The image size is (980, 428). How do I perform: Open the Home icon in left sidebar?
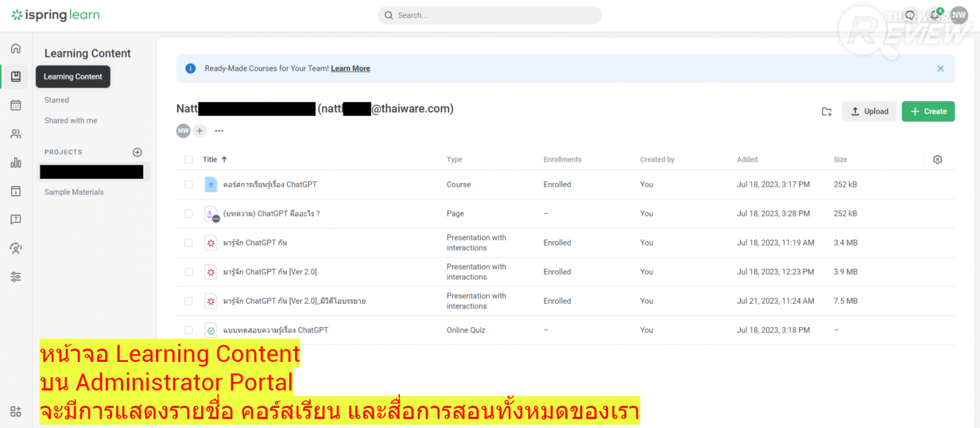(x=16, y=48)
